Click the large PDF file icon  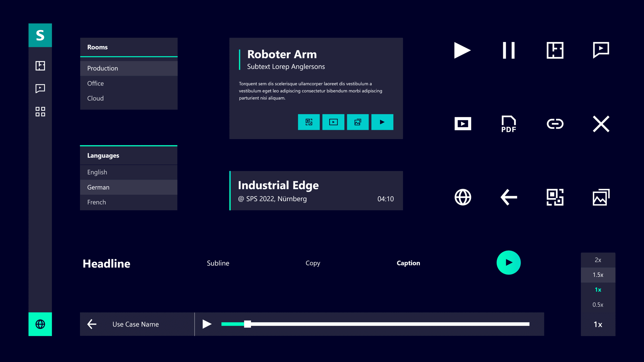(509, 124)
